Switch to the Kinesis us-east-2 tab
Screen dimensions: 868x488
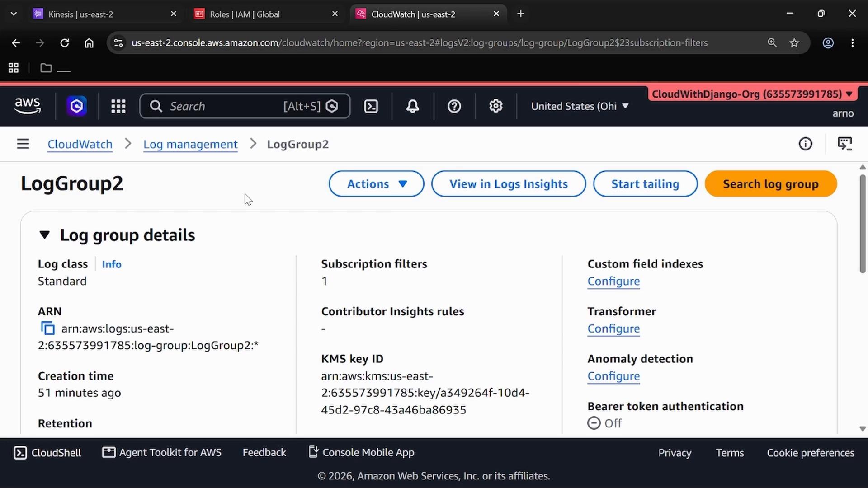point(104,14)
